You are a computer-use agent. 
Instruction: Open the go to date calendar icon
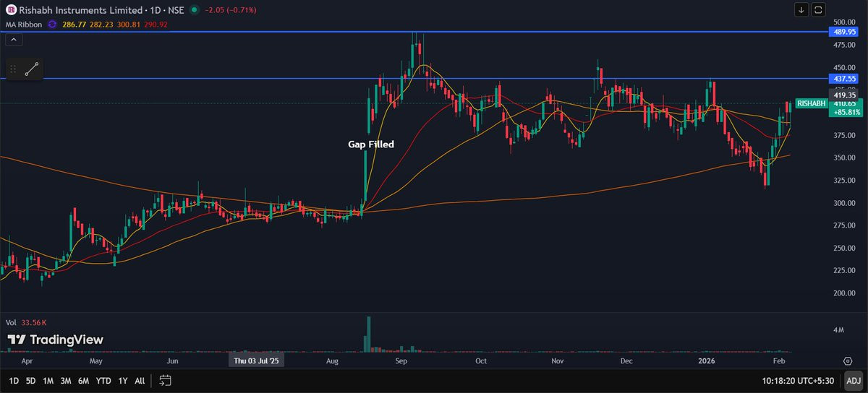pyautogui.click(x=165, y=380)
